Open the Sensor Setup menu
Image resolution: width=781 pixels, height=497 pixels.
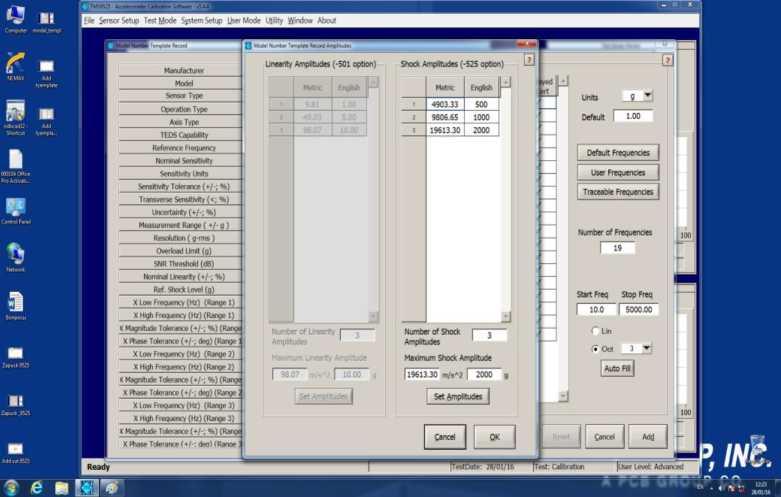(119, 20)
